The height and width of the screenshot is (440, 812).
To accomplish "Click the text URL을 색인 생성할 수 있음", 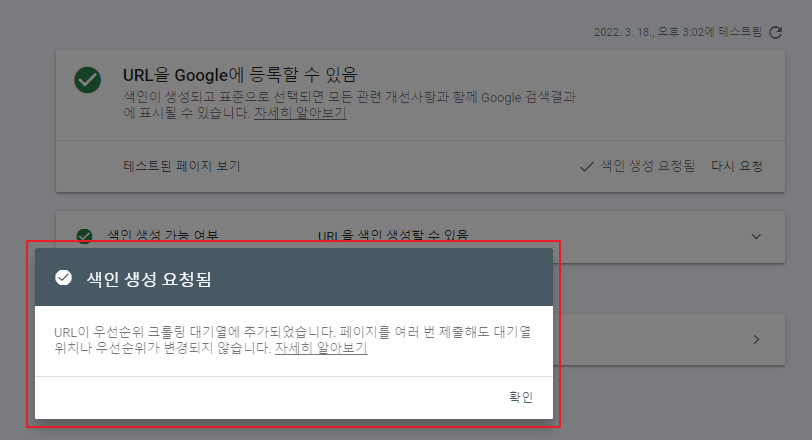I will pyautogui.click(x=393, y=236).
